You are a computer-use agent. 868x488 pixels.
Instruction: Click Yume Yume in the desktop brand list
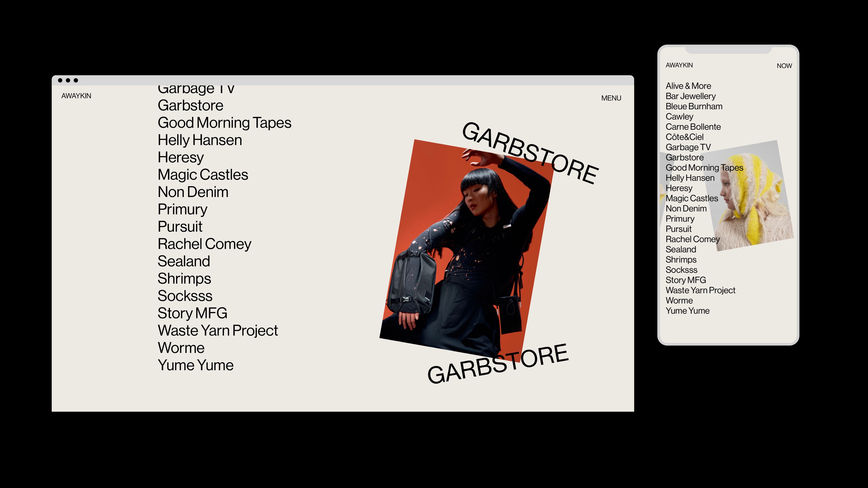click(196, 365)
